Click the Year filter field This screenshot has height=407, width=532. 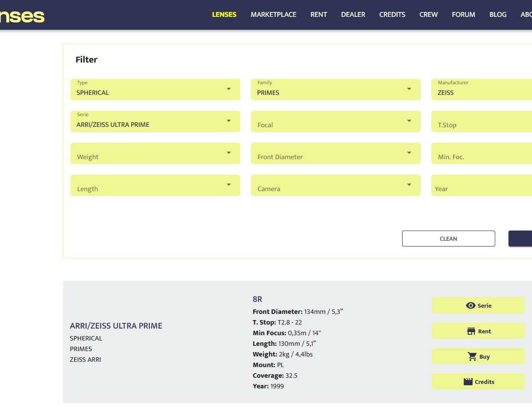click(x=481, y=185)
